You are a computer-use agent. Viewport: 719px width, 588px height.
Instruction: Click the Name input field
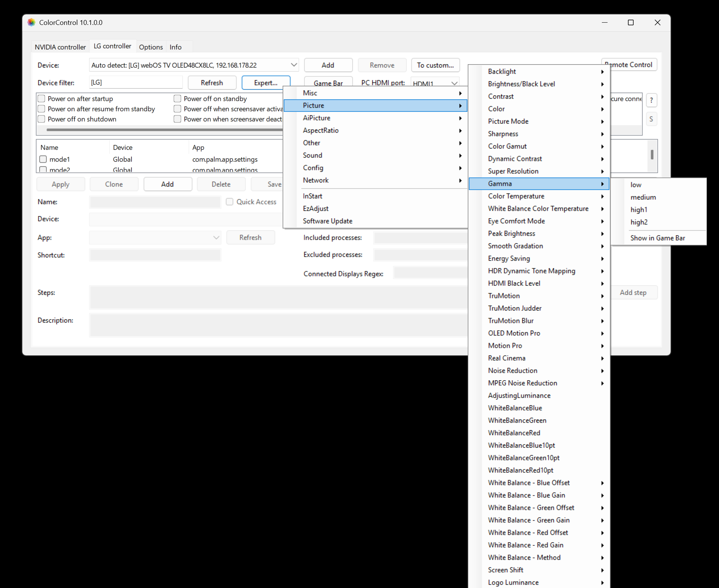(155, 202)
